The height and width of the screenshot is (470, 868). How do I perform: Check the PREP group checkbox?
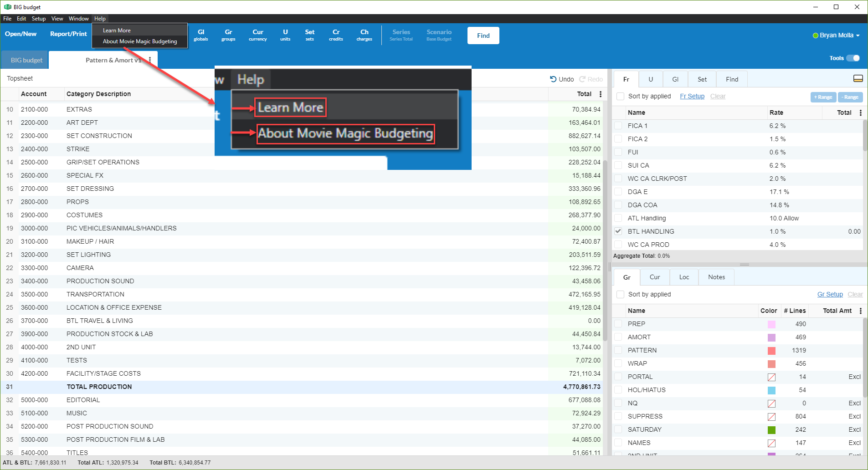click(x=618, y=324)
